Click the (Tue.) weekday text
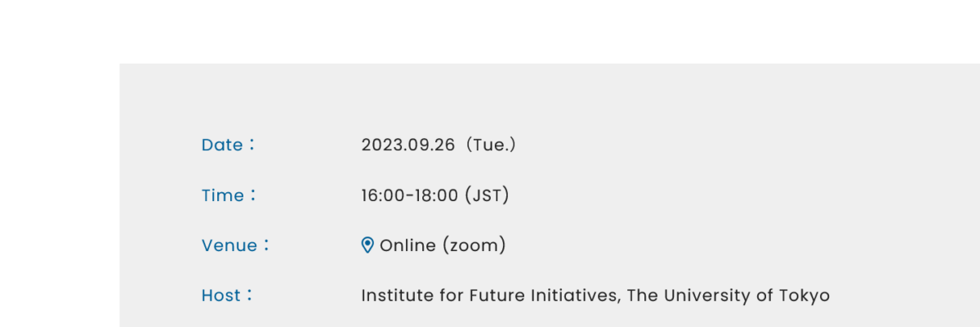The width and height of the screenshot is (980, 327). 490,145
